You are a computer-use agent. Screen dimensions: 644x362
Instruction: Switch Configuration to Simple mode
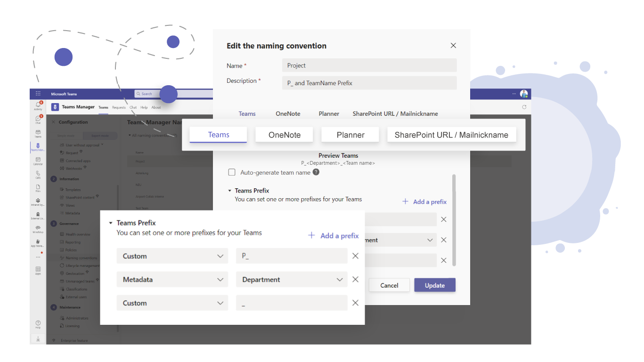click(x=66, y=136)
